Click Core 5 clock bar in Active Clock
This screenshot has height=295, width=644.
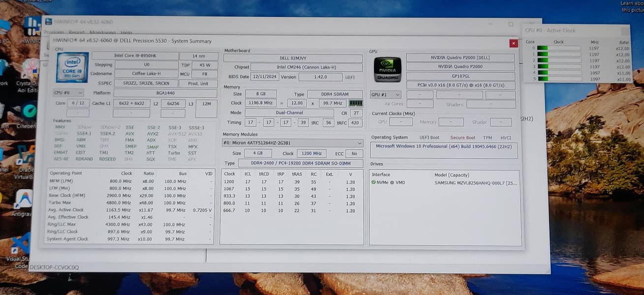coord(558,79)
